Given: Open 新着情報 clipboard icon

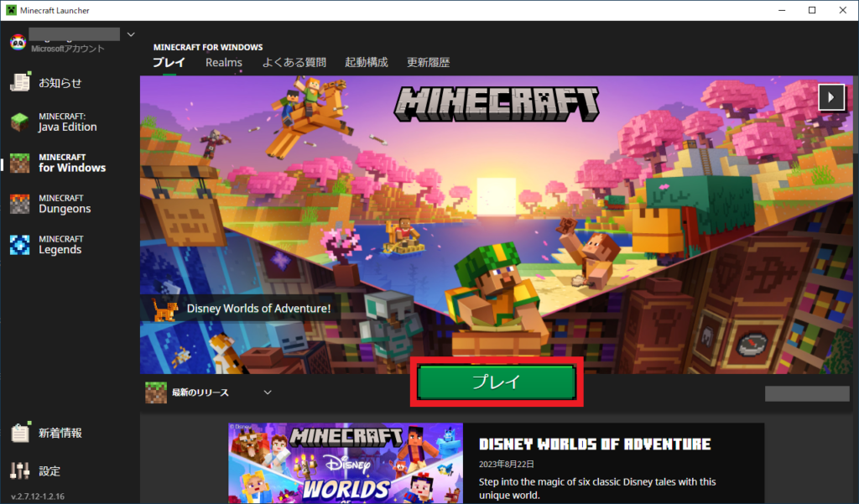Looking at the screenshot, I should click(20, 432).
